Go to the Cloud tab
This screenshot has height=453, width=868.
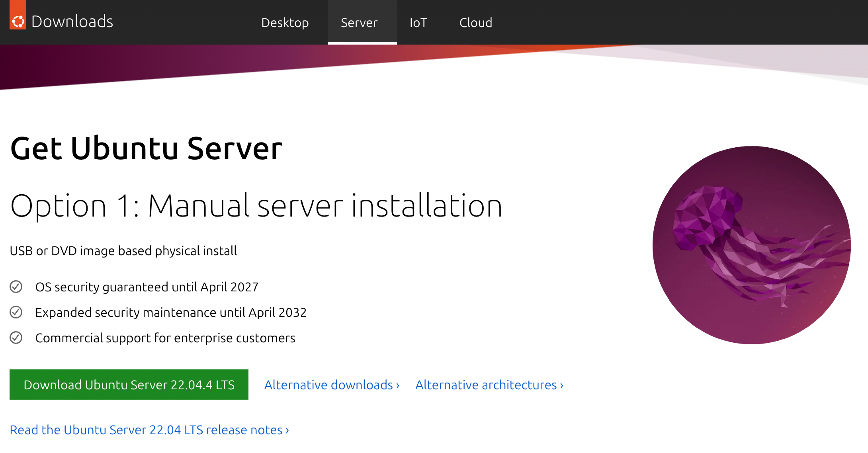coord(476,22)
